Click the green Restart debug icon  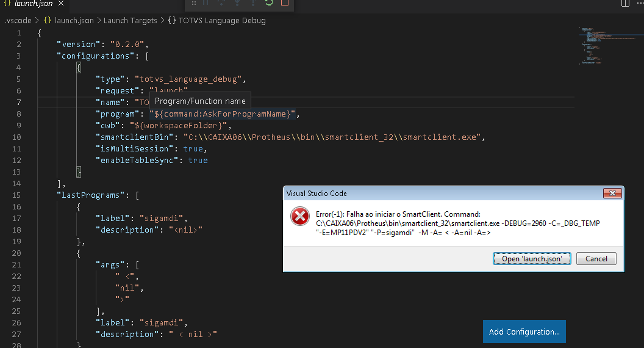pos(268,2)
